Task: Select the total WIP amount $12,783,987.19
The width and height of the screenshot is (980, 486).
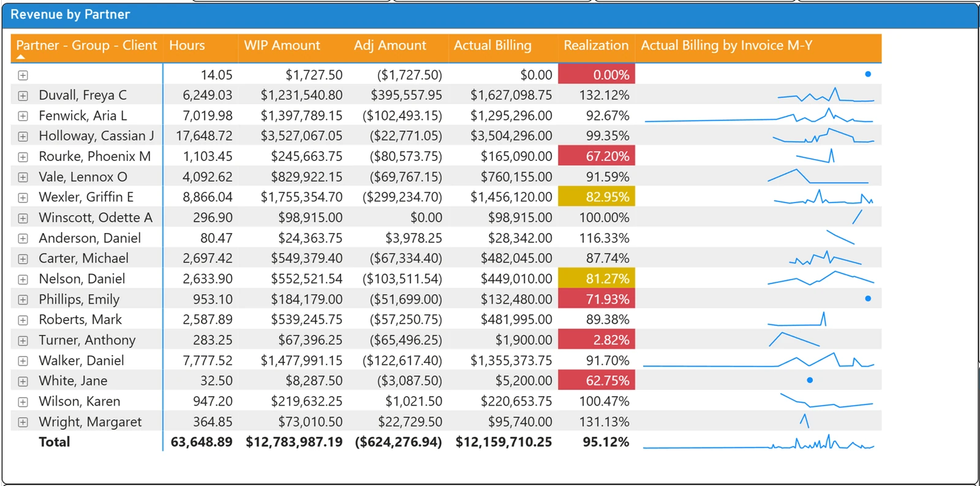Action: (294, 442)
